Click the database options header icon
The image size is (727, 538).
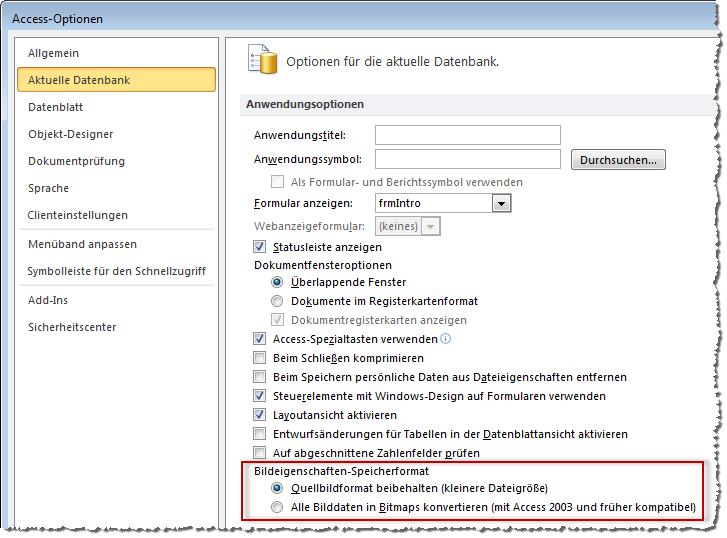[x=261, y=60]
